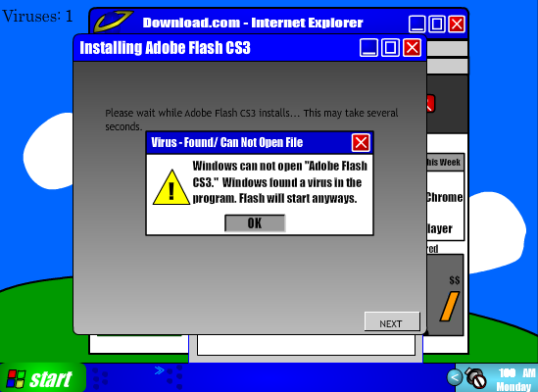The height and width of the screenshot is (392, 538).
Task: Click the yellow warning triangle icon
Action: [171, 187]
